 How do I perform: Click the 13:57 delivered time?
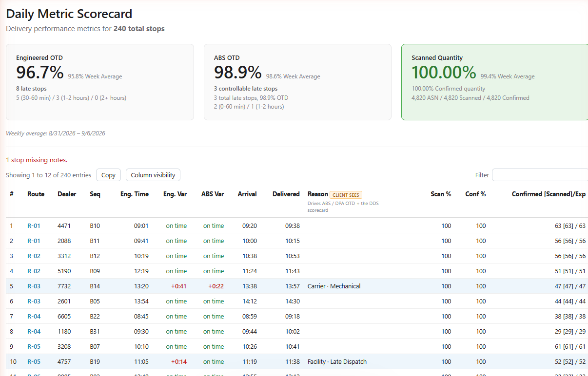click(293, 286)
